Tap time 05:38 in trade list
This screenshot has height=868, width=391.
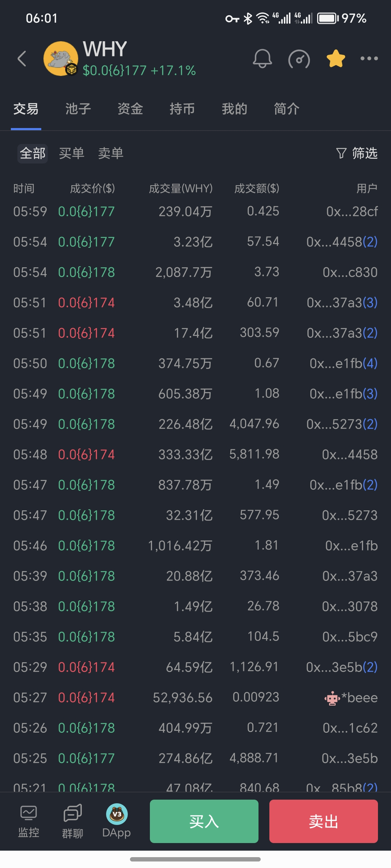[x=30, y=606]
